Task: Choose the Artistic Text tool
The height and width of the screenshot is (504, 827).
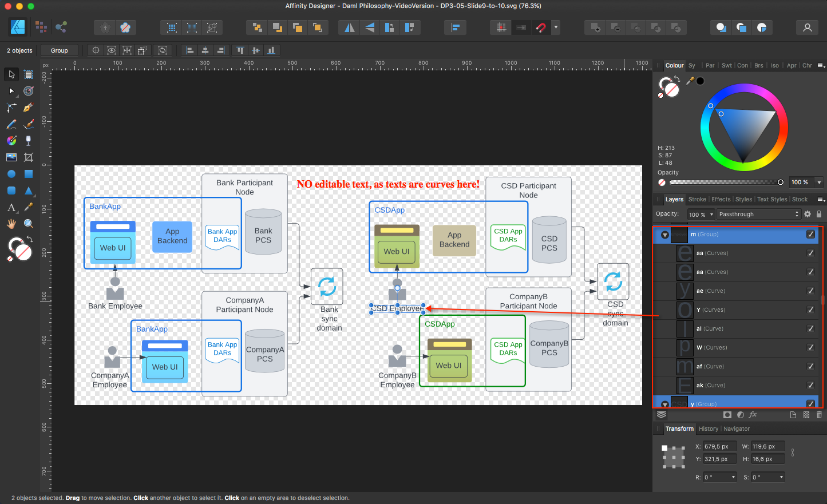Action: (x=11, y=207)
